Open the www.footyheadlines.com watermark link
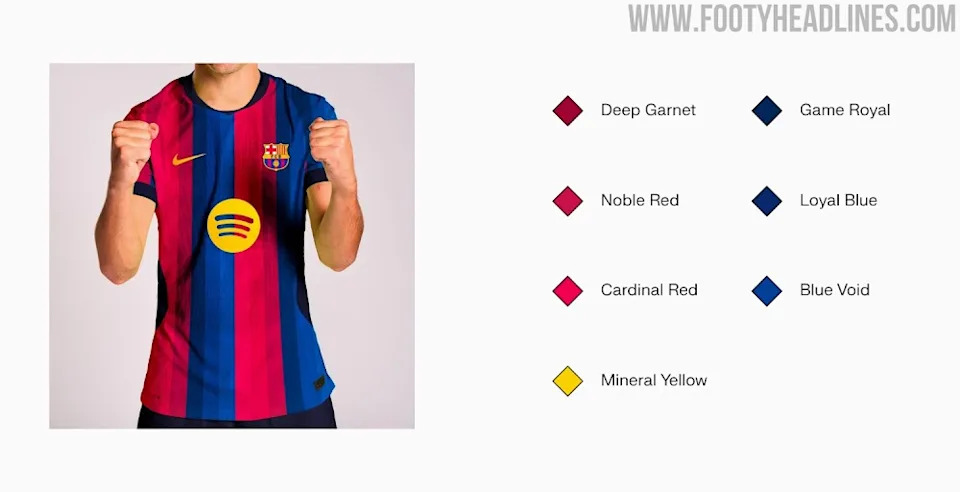 (x=792, y=18)
